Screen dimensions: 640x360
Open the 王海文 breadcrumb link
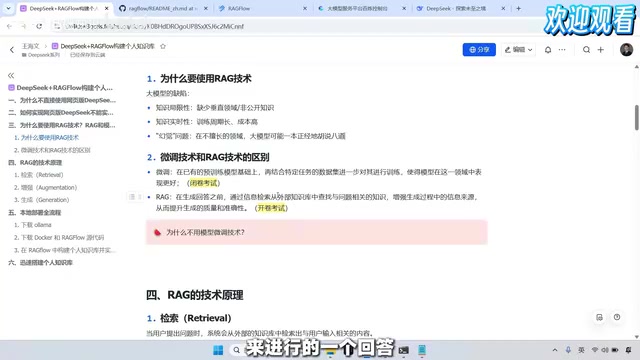(31, 46)
